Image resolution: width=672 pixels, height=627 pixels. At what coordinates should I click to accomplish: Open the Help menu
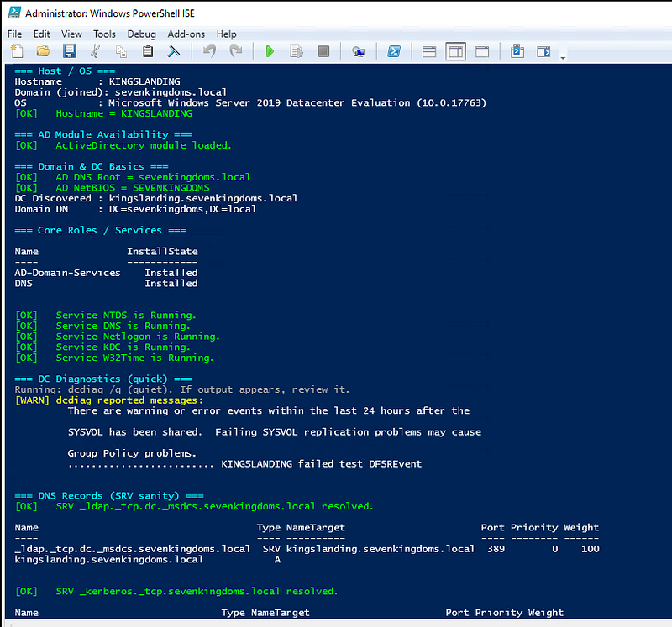click(x=226, y=34)
